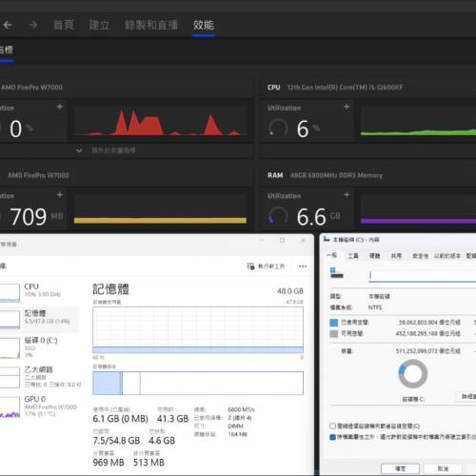Click the disk usage donut chart
This screenshot has height=476, width=476.
pos(412,374)
